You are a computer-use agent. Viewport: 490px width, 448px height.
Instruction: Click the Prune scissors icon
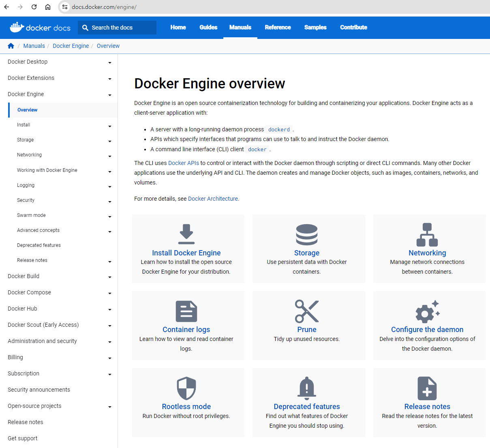[x=307, y=311]
